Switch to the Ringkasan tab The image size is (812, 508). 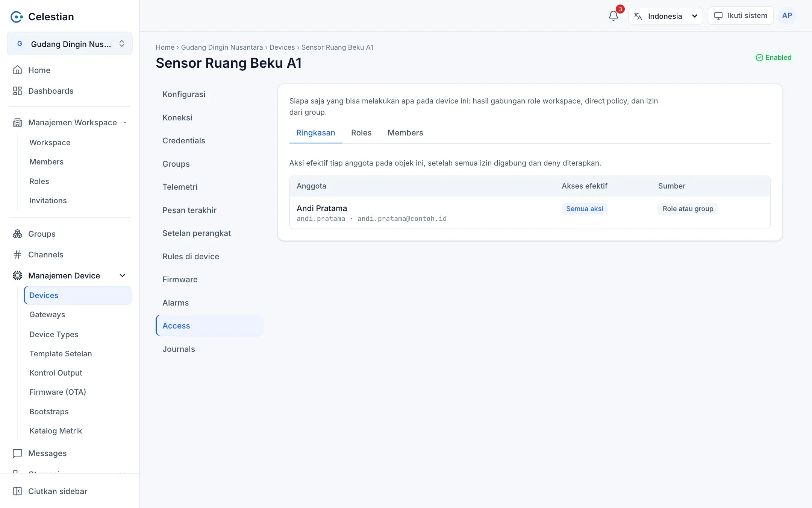point(315,133)
